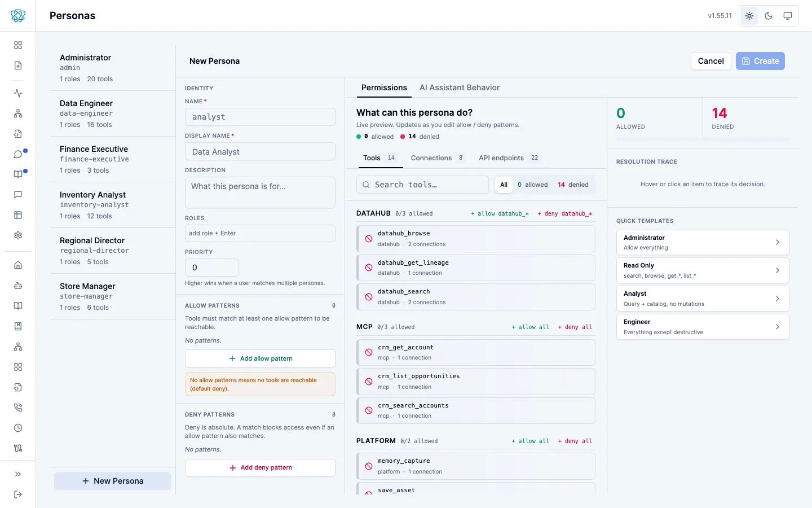Click Add deny pattern
812x508 pixels.
260,467
